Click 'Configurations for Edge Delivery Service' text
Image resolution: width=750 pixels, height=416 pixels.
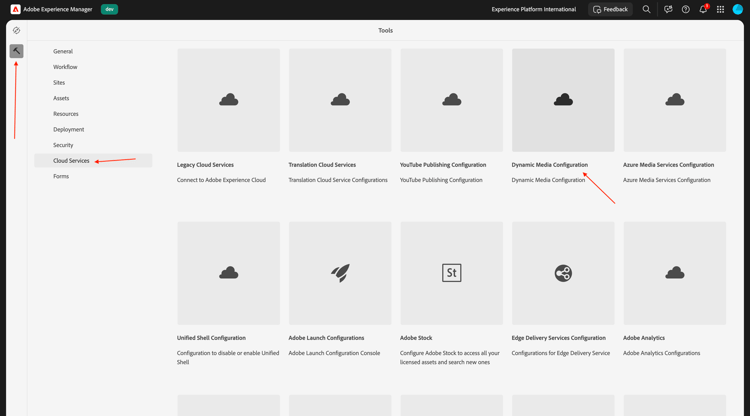561,353
